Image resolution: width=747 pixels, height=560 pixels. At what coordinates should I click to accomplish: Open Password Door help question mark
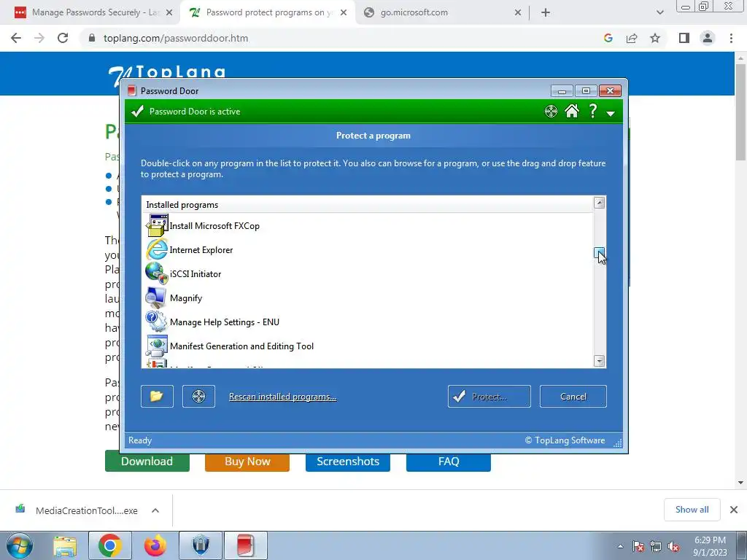click(x=592, y=111)
